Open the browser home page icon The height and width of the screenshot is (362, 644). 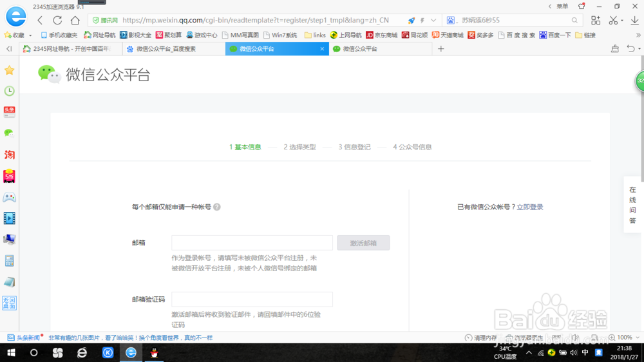pos(75,20)
